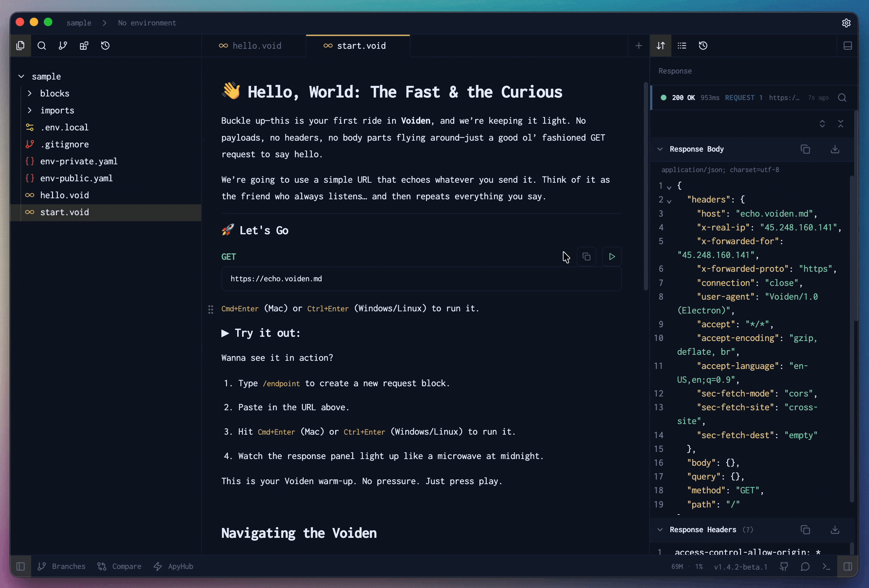Screen dimensions: 869x588
Task: Search within the response
Action: [x=842, y=98]
